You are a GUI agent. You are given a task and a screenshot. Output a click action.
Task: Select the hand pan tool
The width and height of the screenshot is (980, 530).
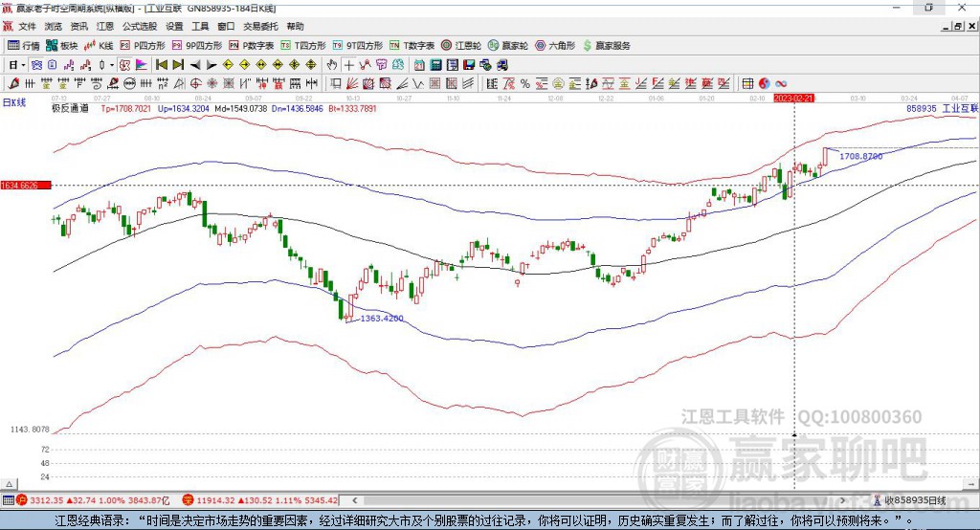[x=332, y=65]
